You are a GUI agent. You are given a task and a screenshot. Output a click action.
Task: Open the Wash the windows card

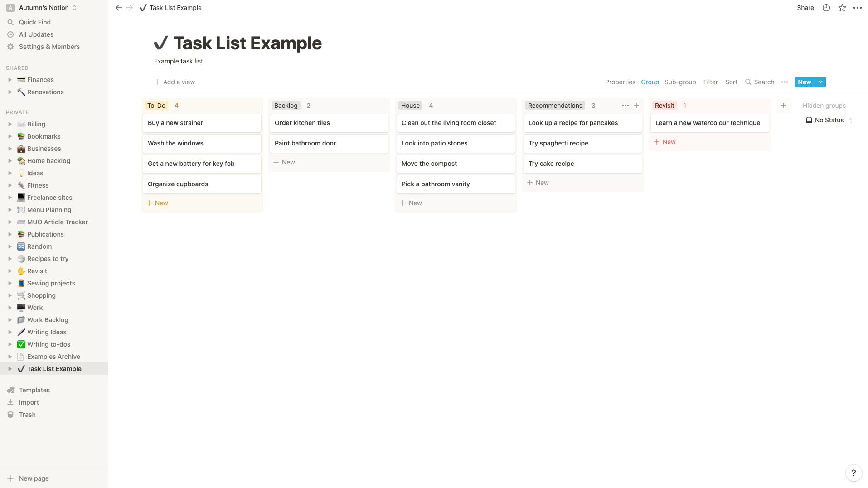point(202,143)
